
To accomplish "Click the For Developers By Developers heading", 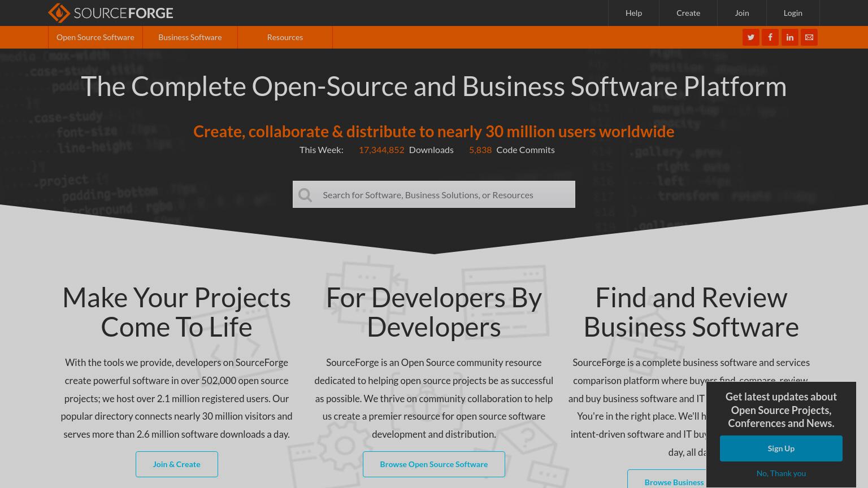I will click(x=434, y=312).
